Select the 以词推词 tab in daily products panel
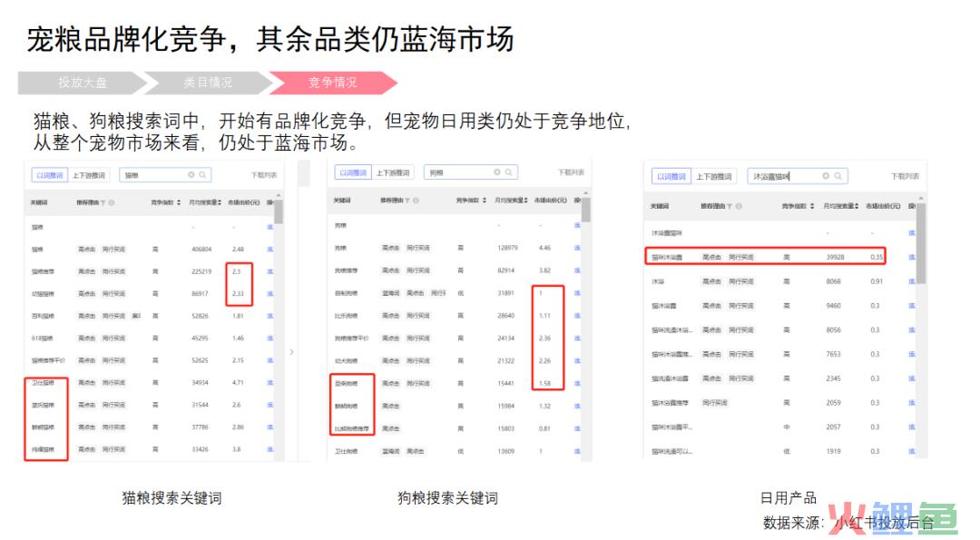Viewport: 980px width, 540px height. (671, 177)
